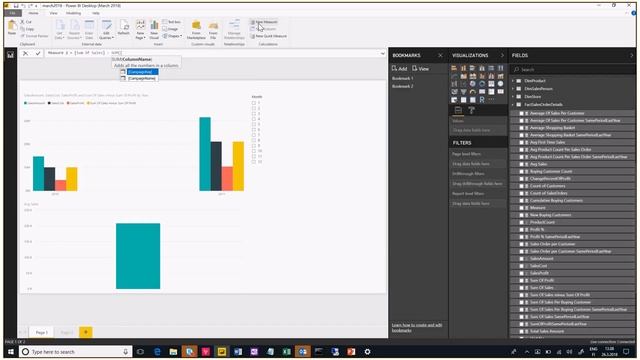Select the stacked bar chart visualization
The width and height of the screenshot is (640, 360).
tap(454, 68)
